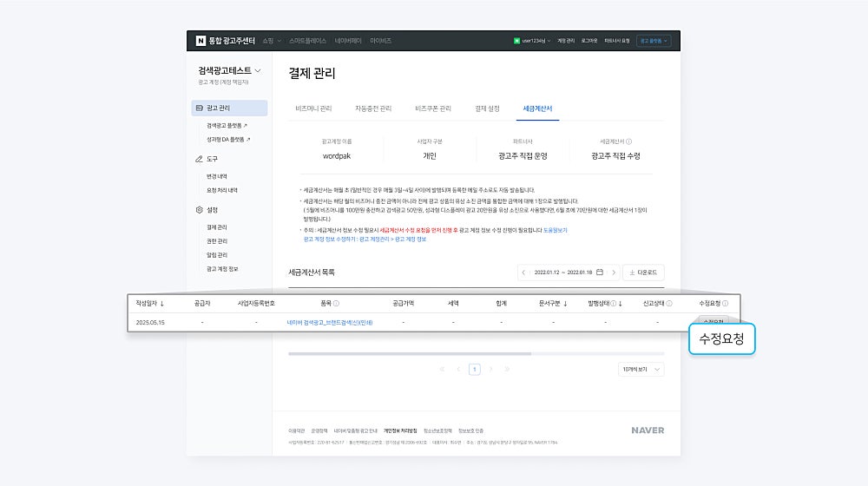The height and width of the screenshot is (486, 868).
Task: Open 성과형 DA 플랫폼 external link
Action: [x=228, y=140]
